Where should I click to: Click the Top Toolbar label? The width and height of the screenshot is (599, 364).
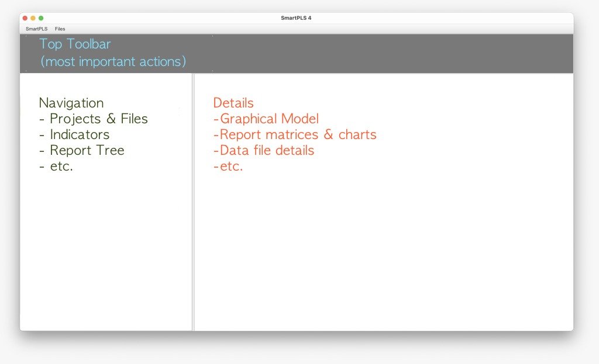click(75, 44)
